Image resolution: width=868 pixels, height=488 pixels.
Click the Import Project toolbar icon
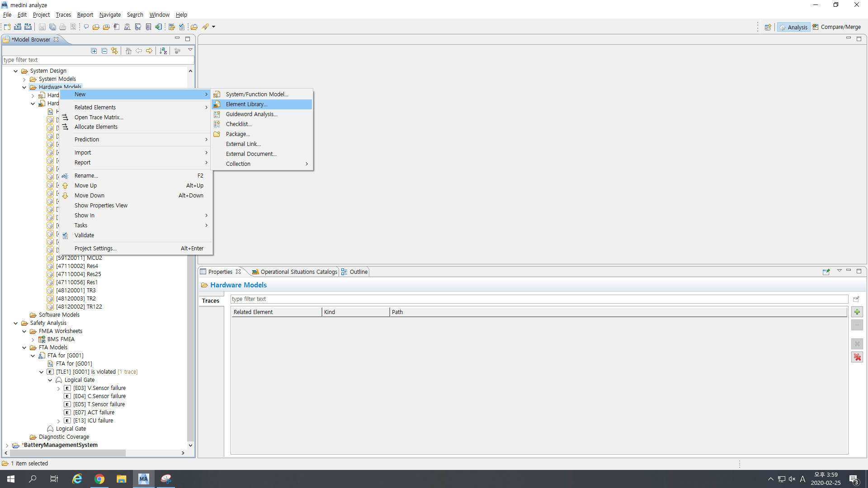18,27
